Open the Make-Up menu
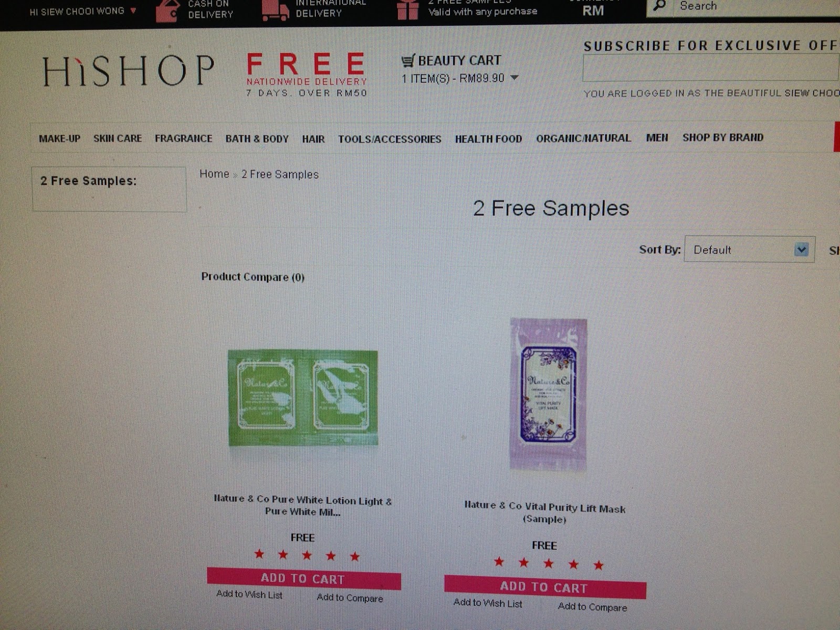Viewport: 840px width, 630px height. [59, 139]
